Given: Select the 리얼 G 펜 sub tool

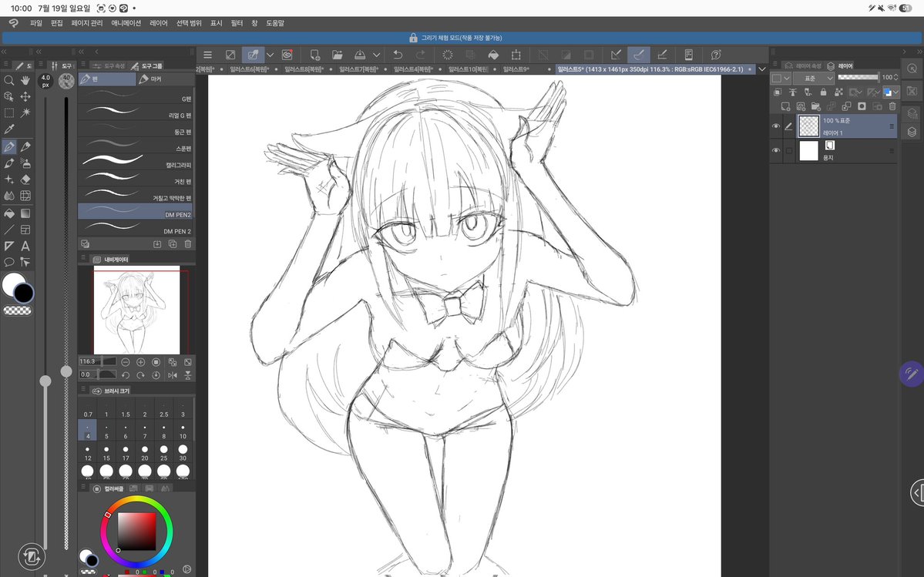Looking at the screenshot, I should pos(135,112).
